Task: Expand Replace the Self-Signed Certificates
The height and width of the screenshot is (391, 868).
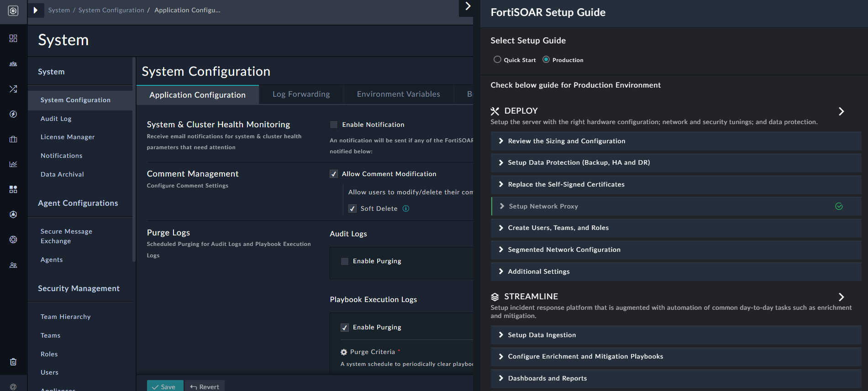Action: point(676,184)
